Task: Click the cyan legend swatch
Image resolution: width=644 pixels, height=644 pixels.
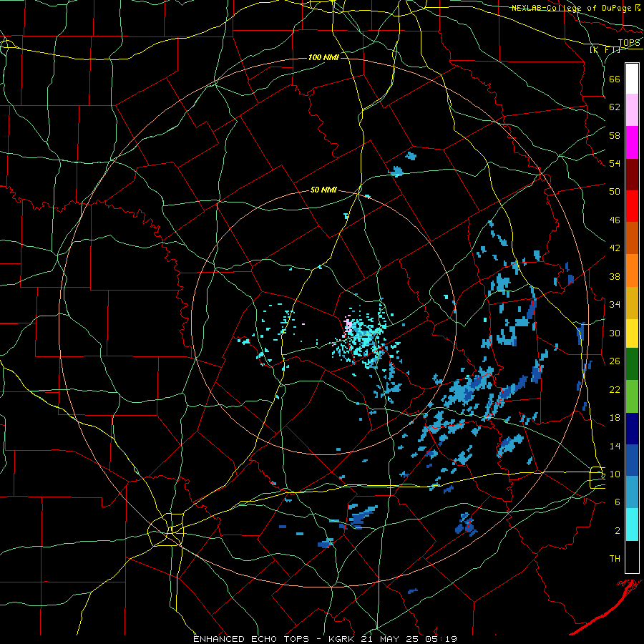Action: pos(632,525)
